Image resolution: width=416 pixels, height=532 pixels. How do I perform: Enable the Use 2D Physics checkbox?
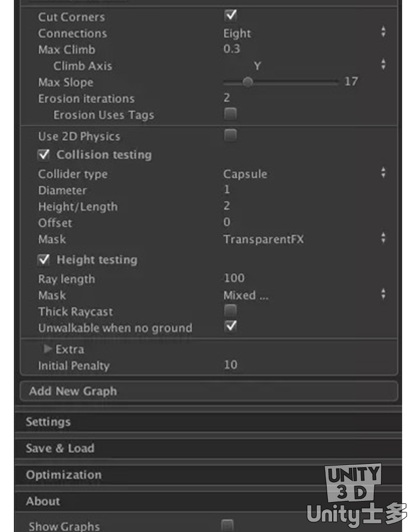[x=230, y=135]
